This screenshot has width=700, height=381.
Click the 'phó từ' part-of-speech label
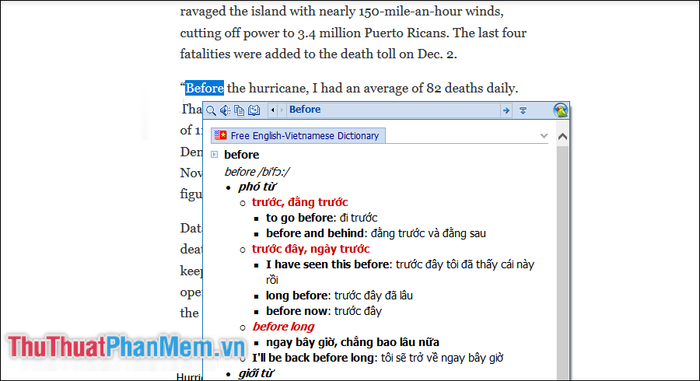click(x=257, y=187)
